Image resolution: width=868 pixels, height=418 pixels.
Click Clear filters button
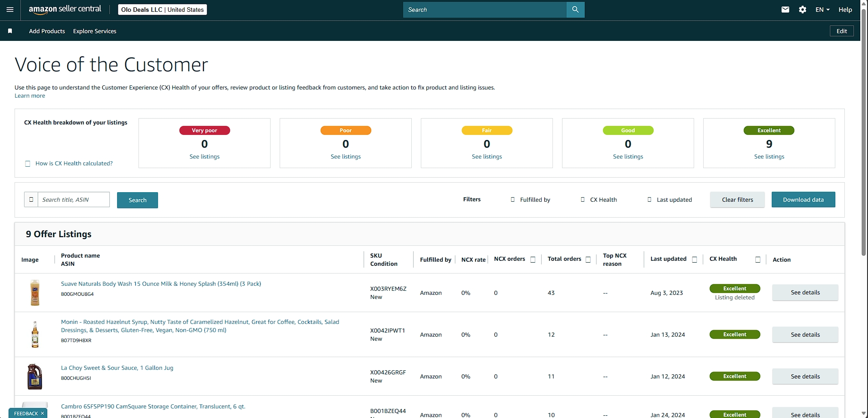737,199
